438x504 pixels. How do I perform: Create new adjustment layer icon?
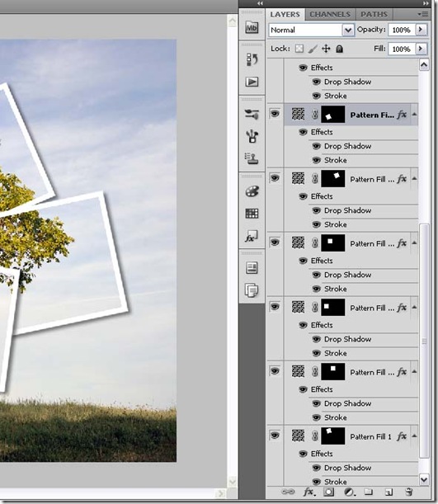point(349,492)
